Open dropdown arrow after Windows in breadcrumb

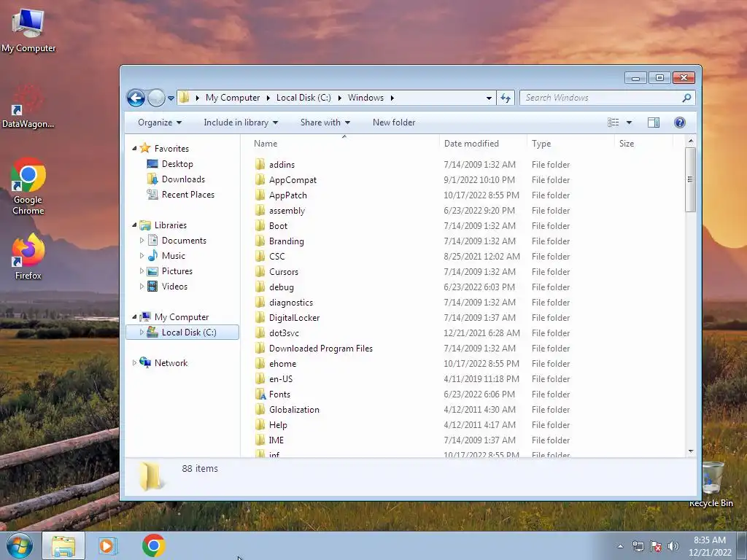click(x=392, y=98)
